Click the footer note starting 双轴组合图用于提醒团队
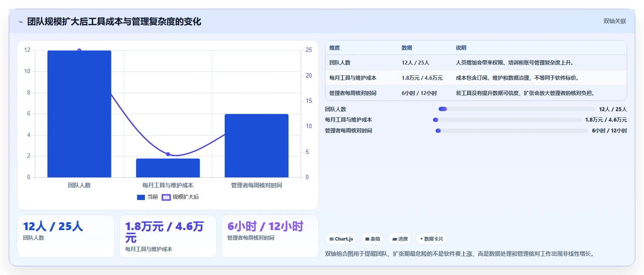644x275 pixels. point(460,254)
